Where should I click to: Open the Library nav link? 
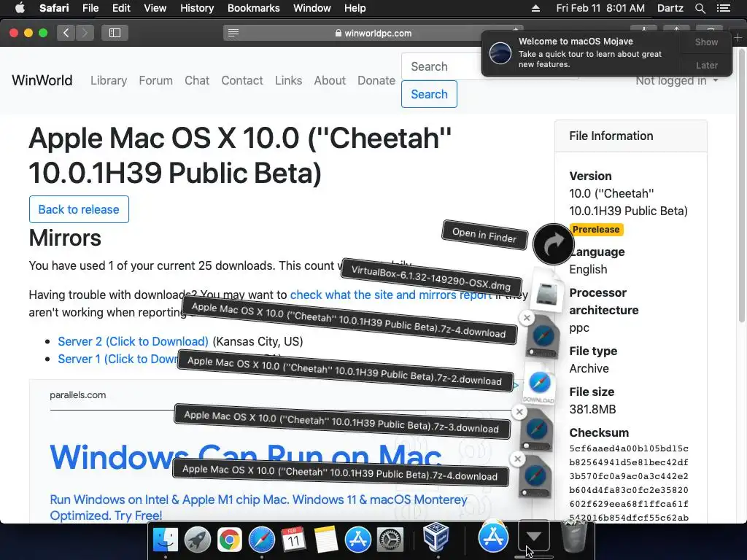click(109, 80)
